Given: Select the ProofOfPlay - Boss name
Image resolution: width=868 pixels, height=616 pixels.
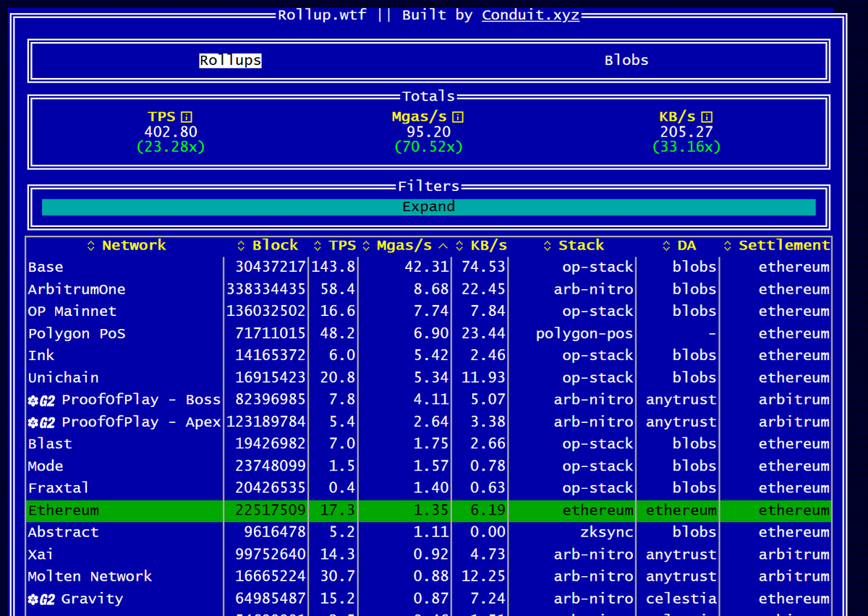Looking at the screenshot, I should pos(141,400).
